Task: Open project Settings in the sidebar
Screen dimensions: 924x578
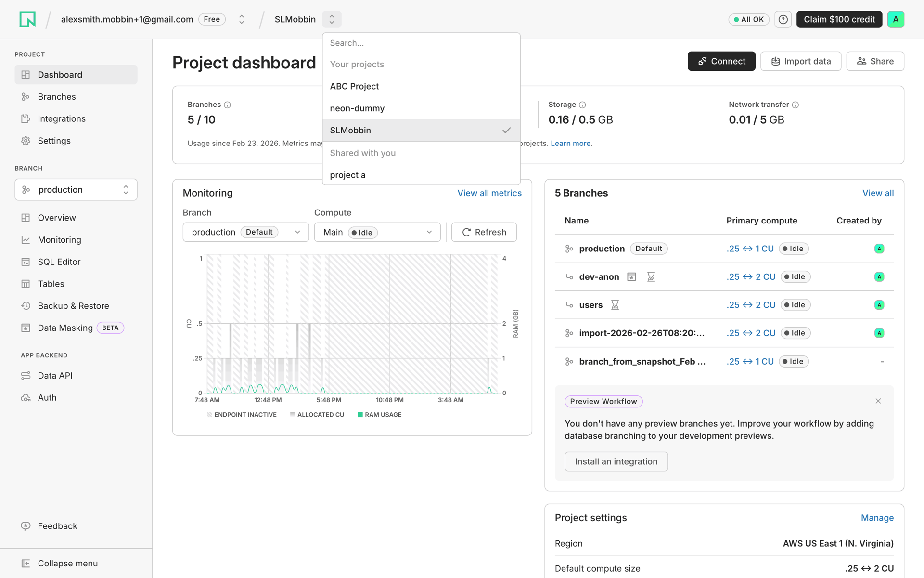Action: point(76,141)
